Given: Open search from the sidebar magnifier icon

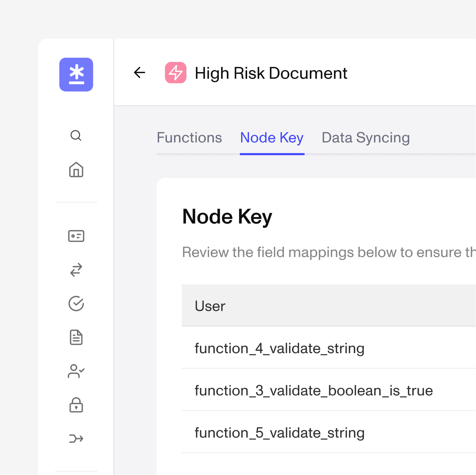Looking at the screenshot, I should [x=76, y=136].
